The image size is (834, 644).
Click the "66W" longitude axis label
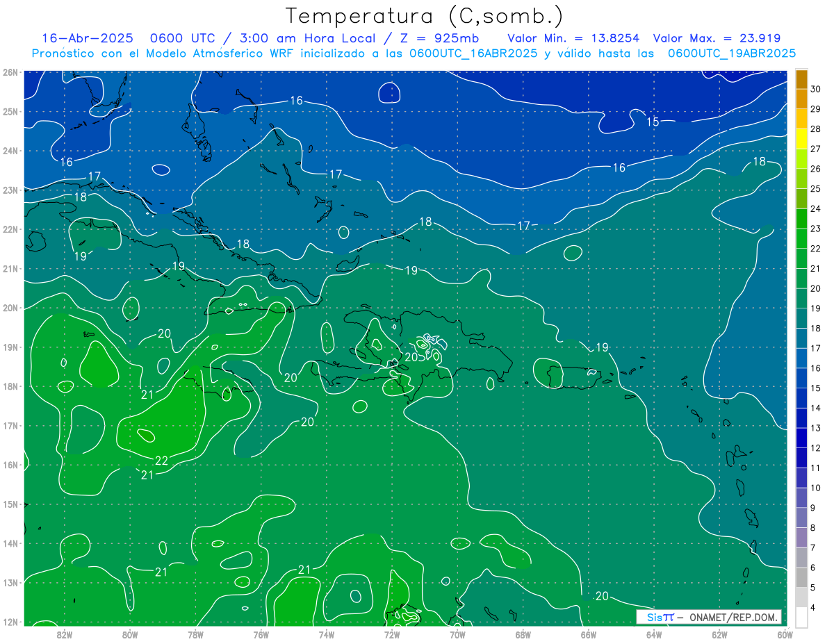point(589,634)
